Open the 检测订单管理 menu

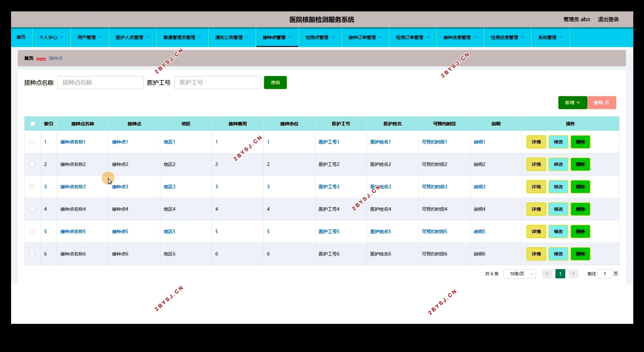click(x=413, y=37)
